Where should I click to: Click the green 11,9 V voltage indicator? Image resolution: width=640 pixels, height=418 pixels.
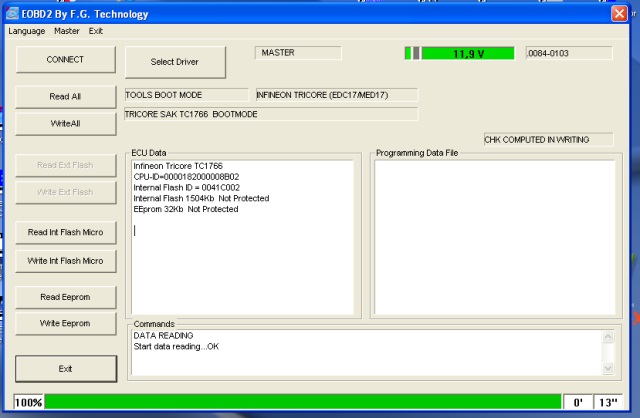coord(468,53)
